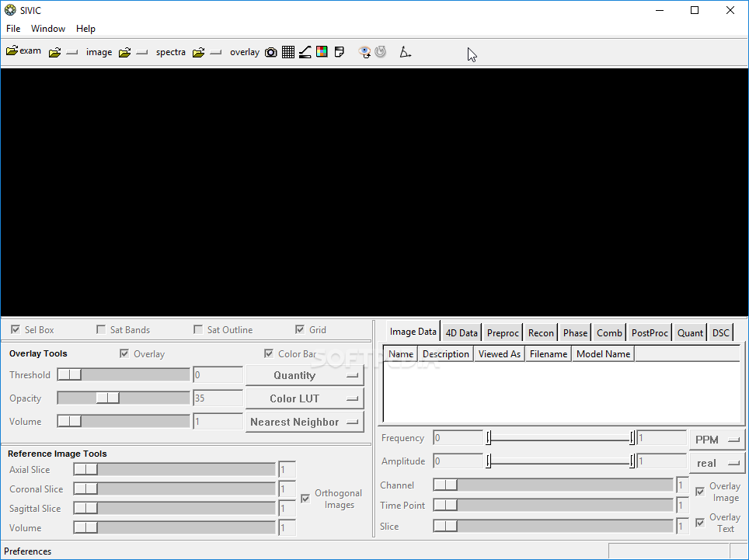
Task: Click the colored squares color map icon
Action: click(322, 51)
